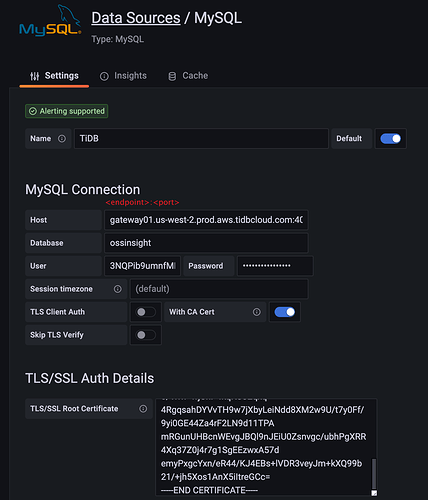The image size is (428, 500).
Task: Click Session timezone (default) field
Action: (x=219, y=289)
